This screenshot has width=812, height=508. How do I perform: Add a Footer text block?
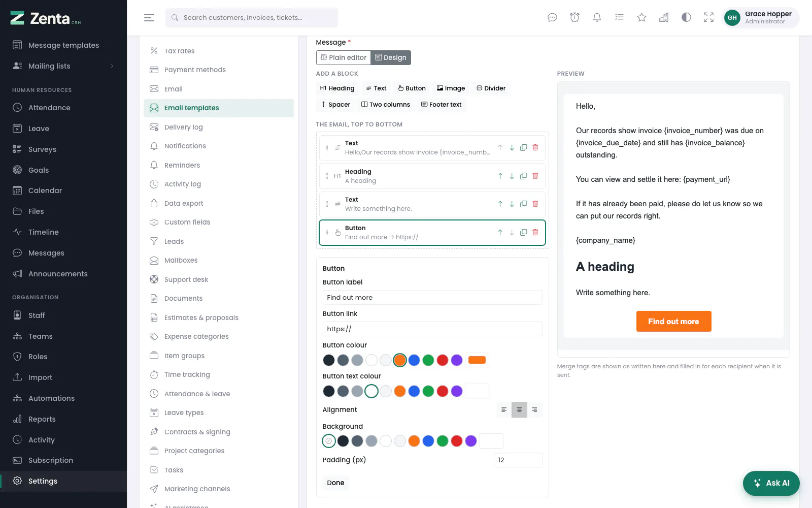pos(442,105)
